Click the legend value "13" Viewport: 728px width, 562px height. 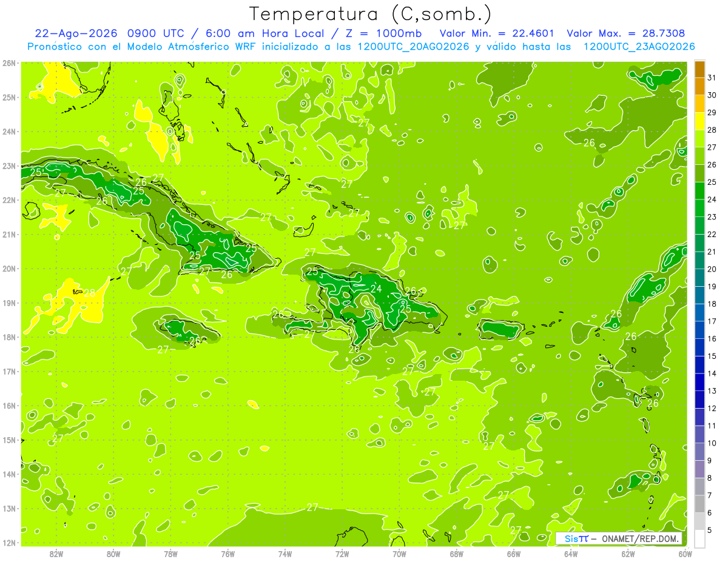(712, 391)
